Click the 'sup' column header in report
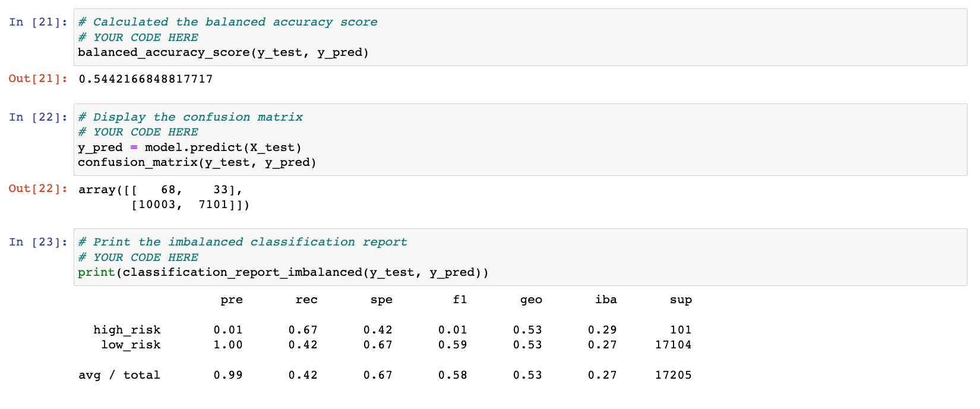Viewport: 980px width, 409px height. click(681, 300)
